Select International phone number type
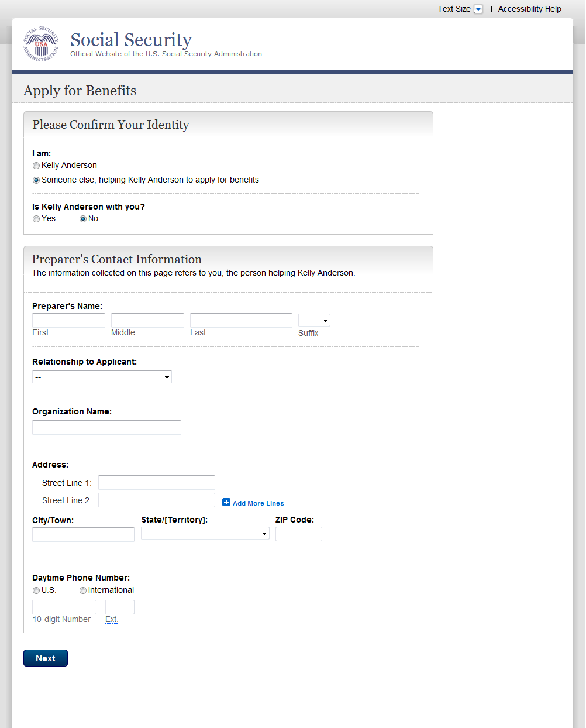Viewport: 586px width, 728px height. coord(83,590)
